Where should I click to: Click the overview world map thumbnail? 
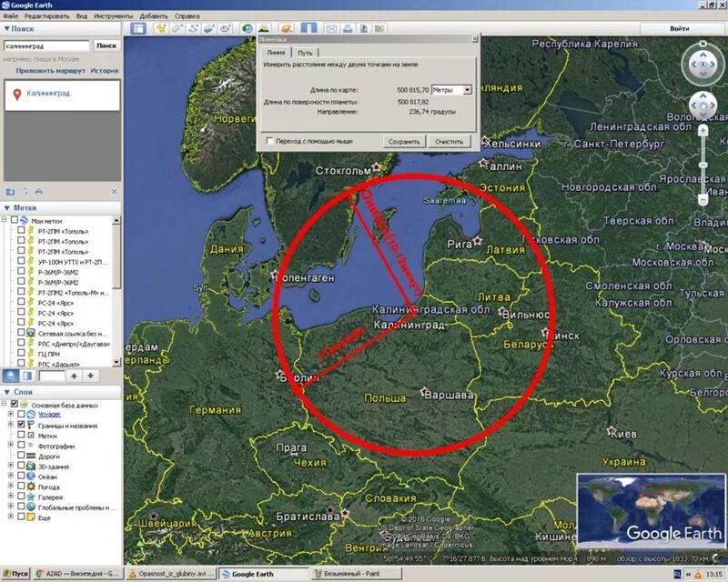651,511
